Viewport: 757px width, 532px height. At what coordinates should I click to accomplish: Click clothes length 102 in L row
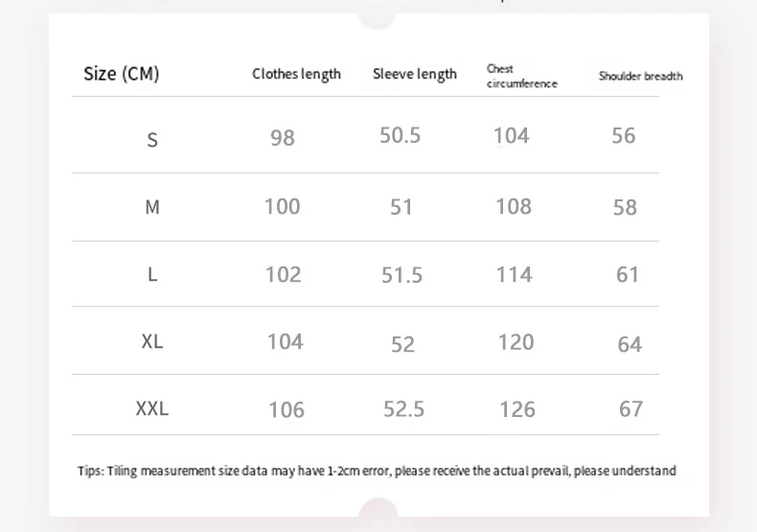[x=283, y=275]
